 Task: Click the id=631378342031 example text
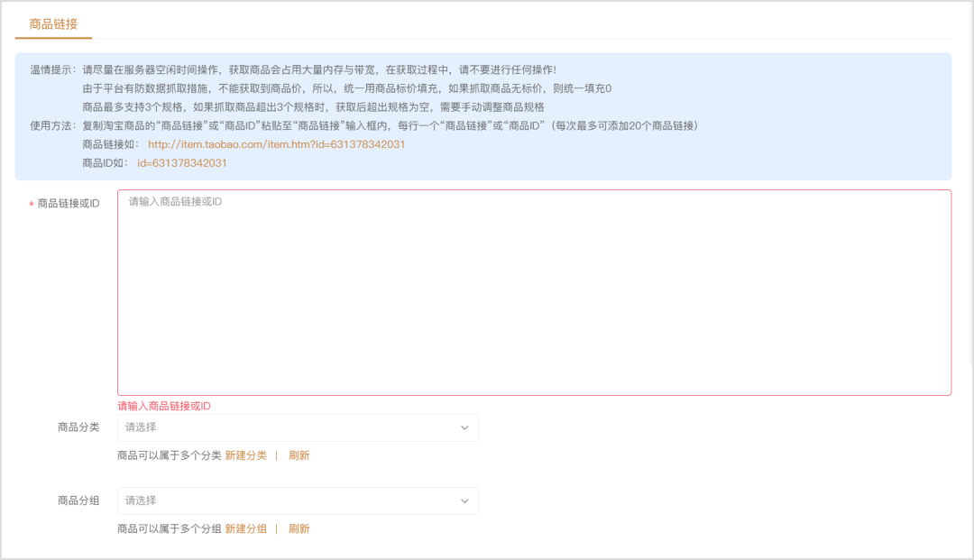click(x=182, y=163)
